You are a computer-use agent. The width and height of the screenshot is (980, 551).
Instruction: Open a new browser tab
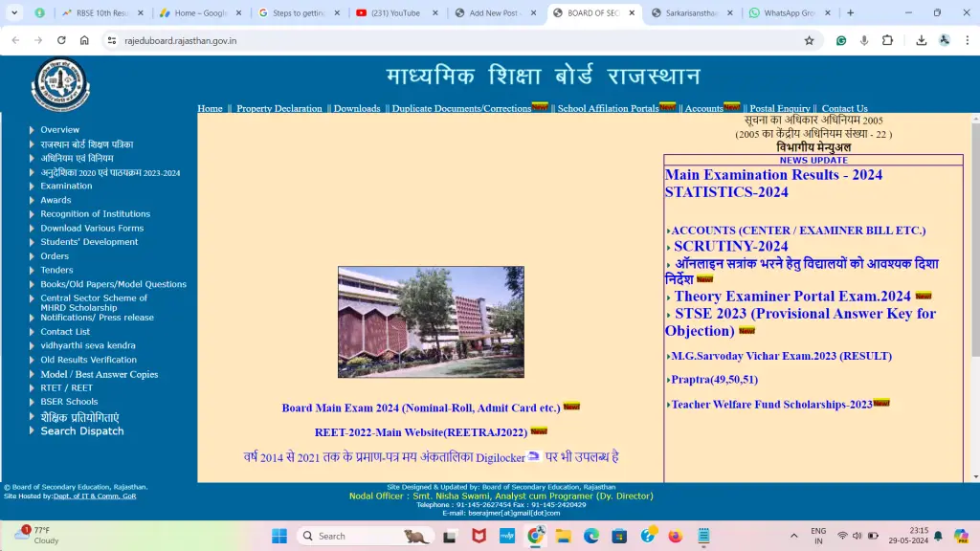pos(851,12)
